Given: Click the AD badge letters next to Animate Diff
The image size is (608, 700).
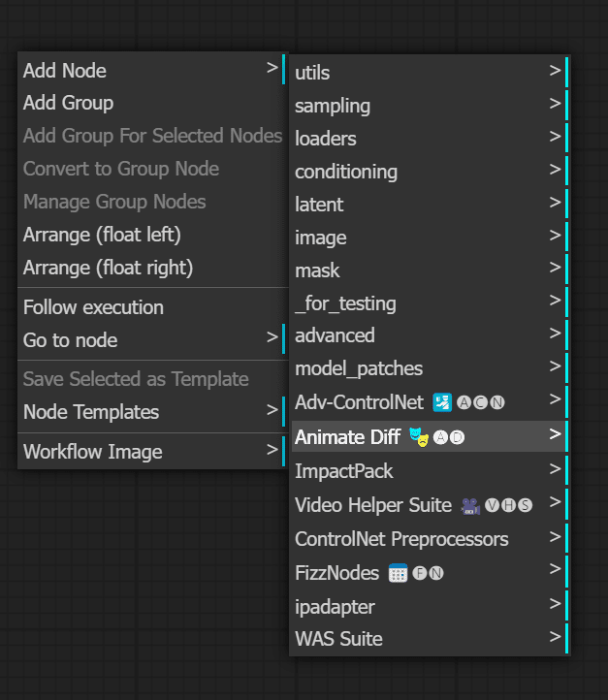Looking at the screenshot, I should pos(449,437).
